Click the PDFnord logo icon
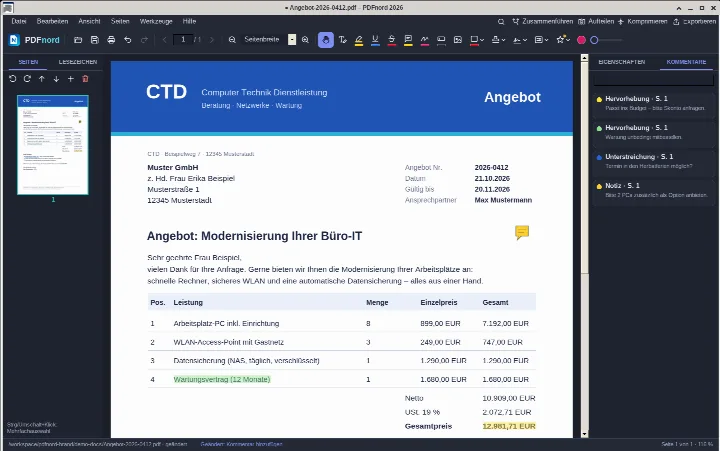The image size is (720, 451). 14,40
